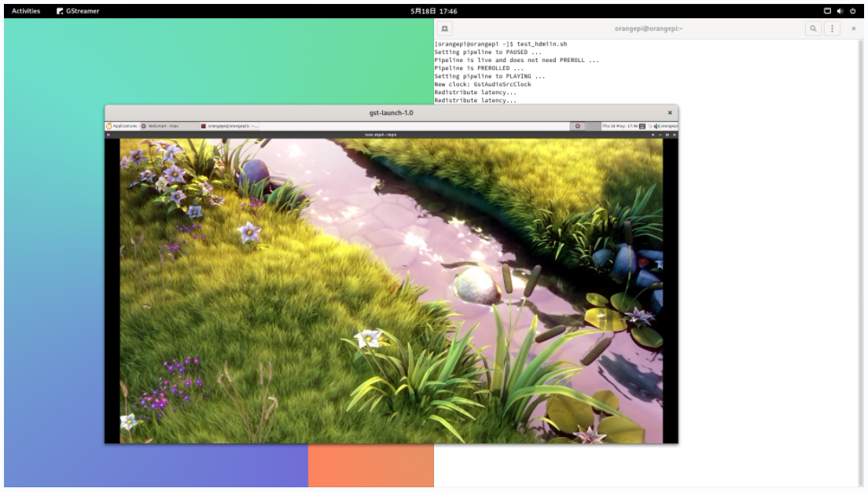This screenshot has width=868, height=492.
Task: Click the 'Pipeline is PREROLLED' line
Action: 479,68
